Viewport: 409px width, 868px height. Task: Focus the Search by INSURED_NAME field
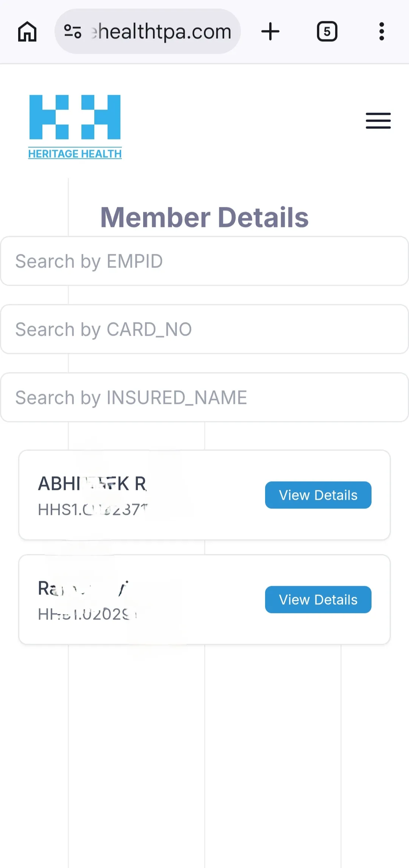coord(204,397)
